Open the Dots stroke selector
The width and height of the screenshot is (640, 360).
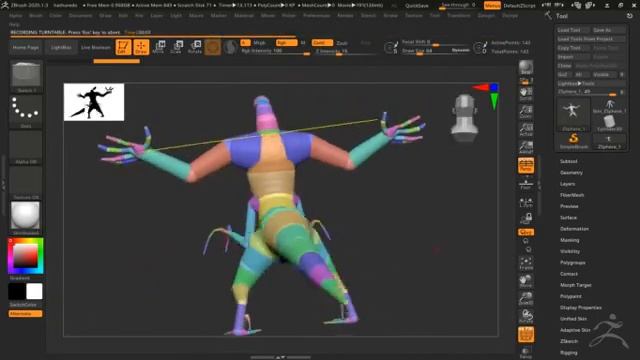pyautogui.click(x=26, y=112)
